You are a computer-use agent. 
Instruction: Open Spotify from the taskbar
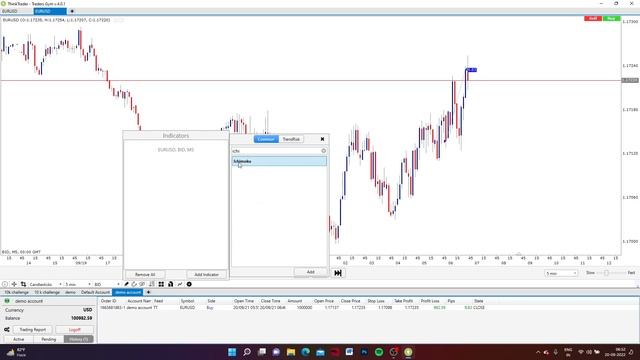pyautogui.click(x=379, y=352)
